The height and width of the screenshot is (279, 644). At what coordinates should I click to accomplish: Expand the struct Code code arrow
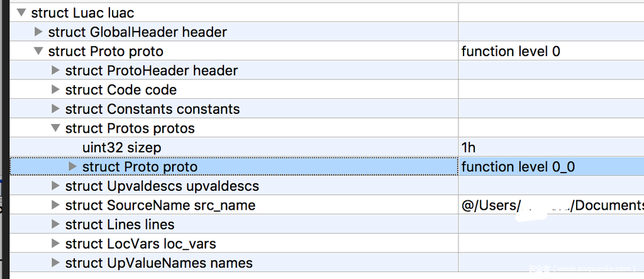coord(56,89)
